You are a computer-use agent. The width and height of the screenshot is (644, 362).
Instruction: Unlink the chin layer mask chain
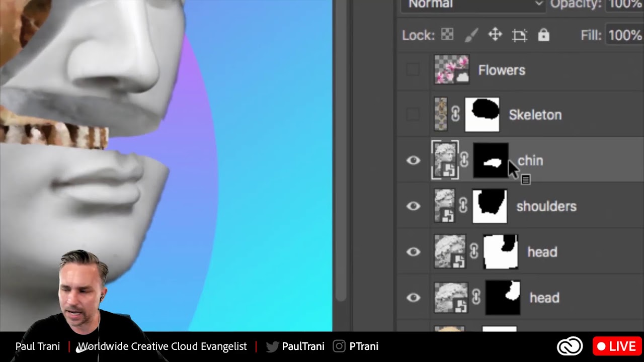pos(464,160)
